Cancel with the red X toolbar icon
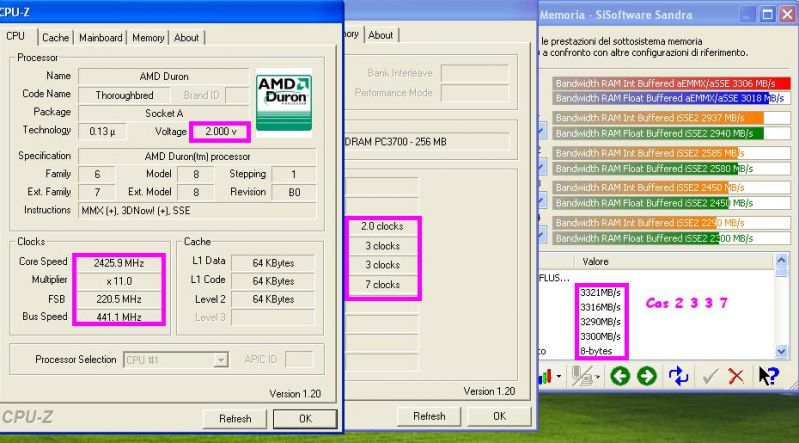799x443 pixels. (736, 377)
